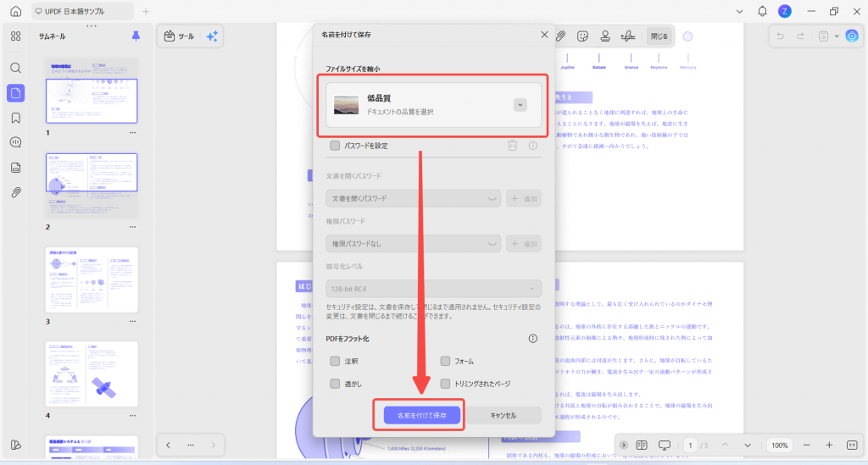
Task: Click the 閉じる toolbar button
Action: coord(659,36)
